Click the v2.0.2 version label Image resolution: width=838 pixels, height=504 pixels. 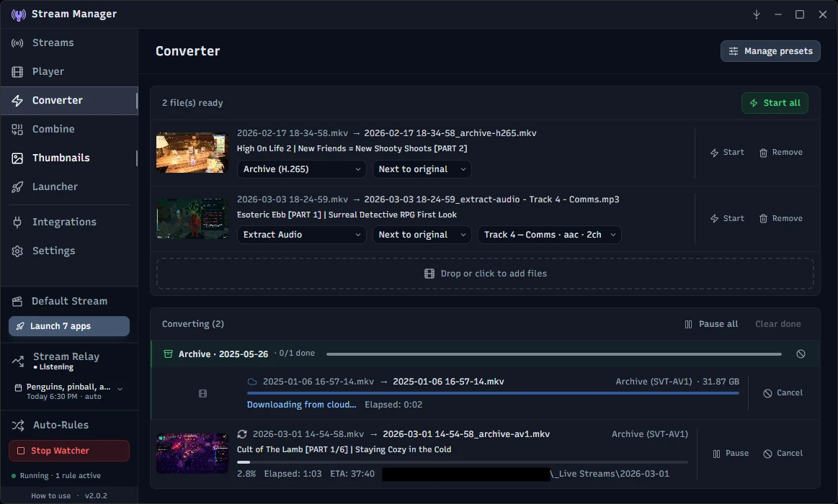tap(97, 496)
